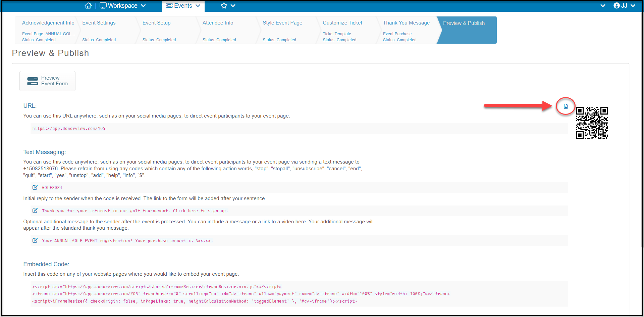644x317 pixels.
Task: Expand the Events dropdown chevron
Action: click(x=198, y=6)
